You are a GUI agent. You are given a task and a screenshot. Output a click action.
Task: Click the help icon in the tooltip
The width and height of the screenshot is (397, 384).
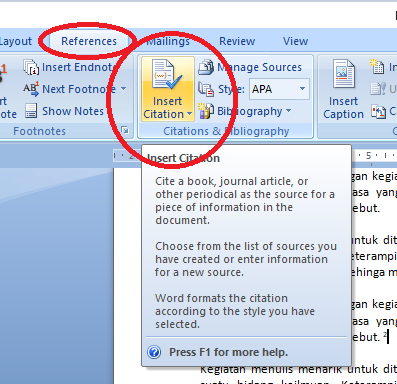pos(154,352)
